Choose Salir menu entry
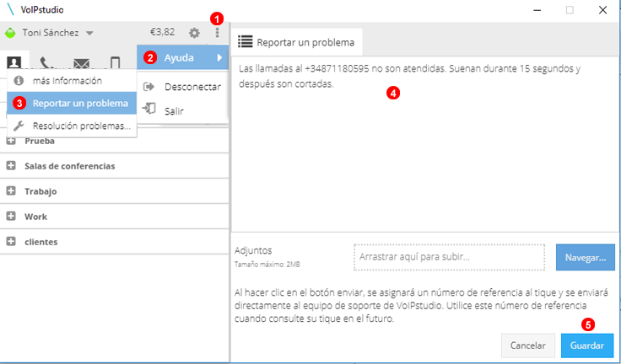621x364 pixels. click(x=182, y=110)
